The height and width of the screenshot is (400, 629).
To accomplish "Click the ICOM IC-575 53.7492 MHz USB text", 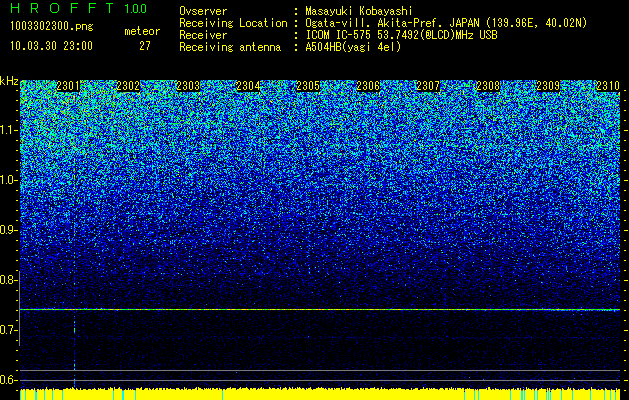I will click(401, 35).
